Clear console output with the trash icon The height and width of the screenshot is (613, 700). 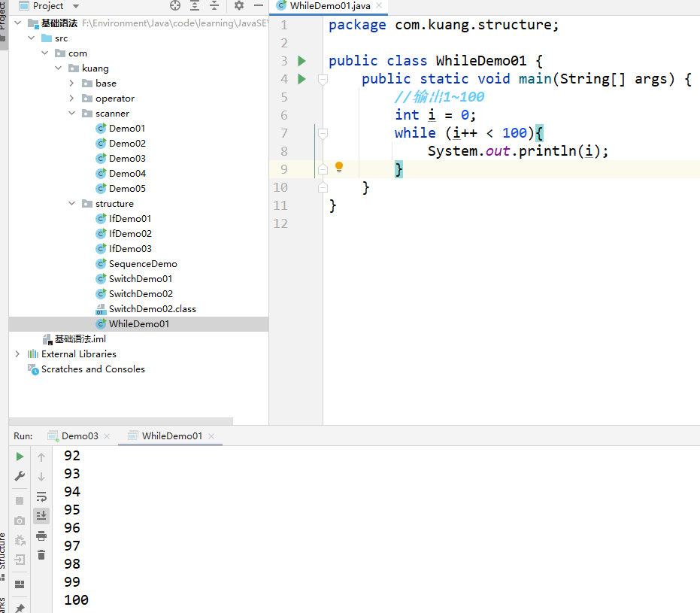point(41,555)
